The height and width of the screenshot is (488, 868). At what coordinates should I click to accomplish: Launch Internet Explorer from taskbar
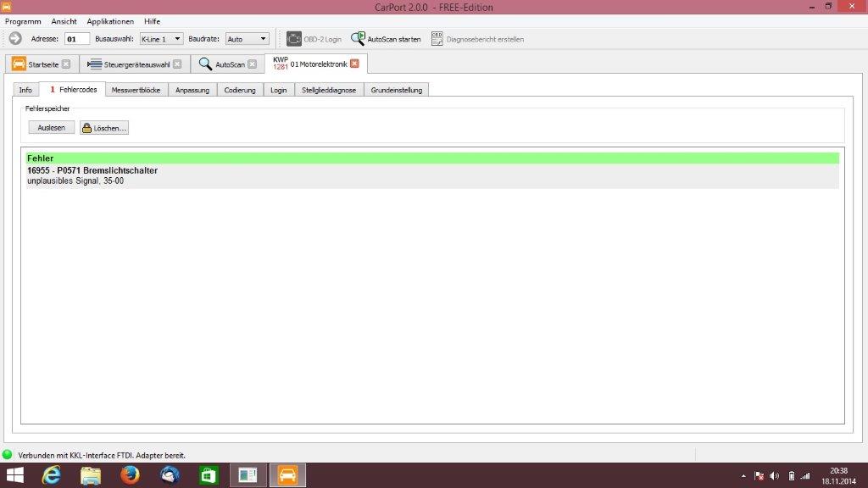pyautogui.click(x=52, y=475)
